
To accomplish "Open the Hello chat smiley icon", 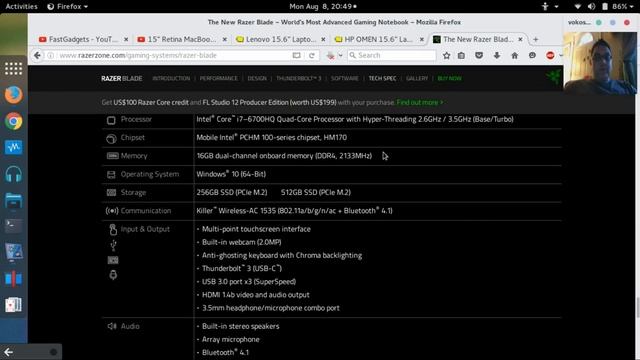I will tap(532, 55).
